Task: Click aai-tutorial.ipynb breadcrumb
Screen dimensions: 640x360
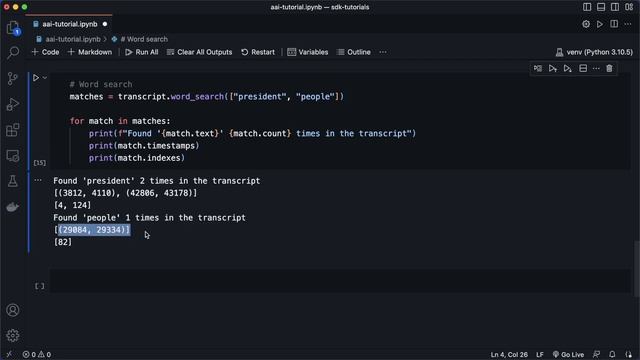Action: click(73, 39)
